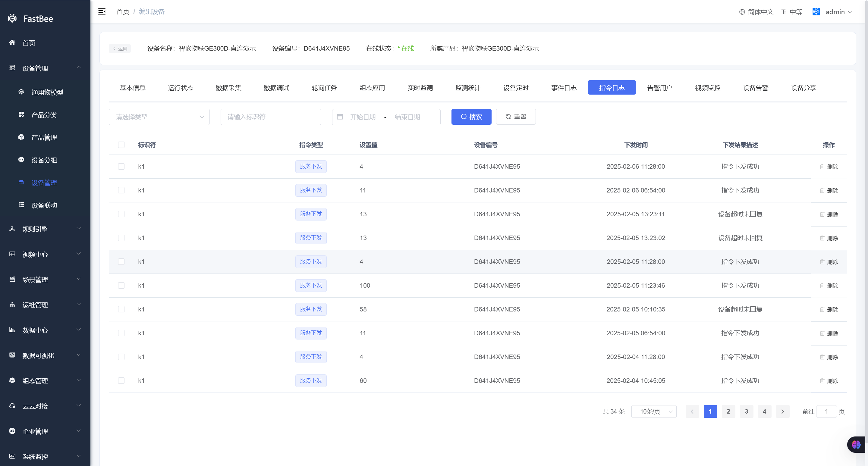Click the 系统监控 menu icon
Screen dimensions: 868x466
click(x=12, y=456)
